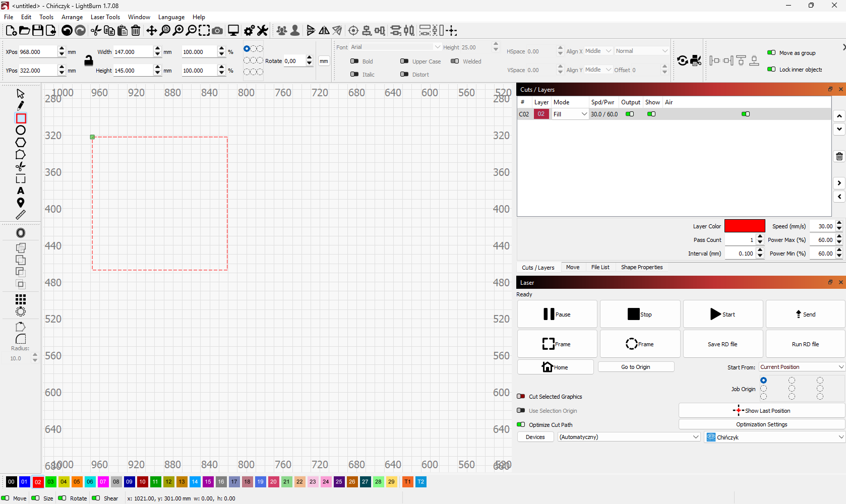Viewport: 846px width, 504px height.
Task: Click the Edit Nodes tool
Action: [x=21, y=155]
